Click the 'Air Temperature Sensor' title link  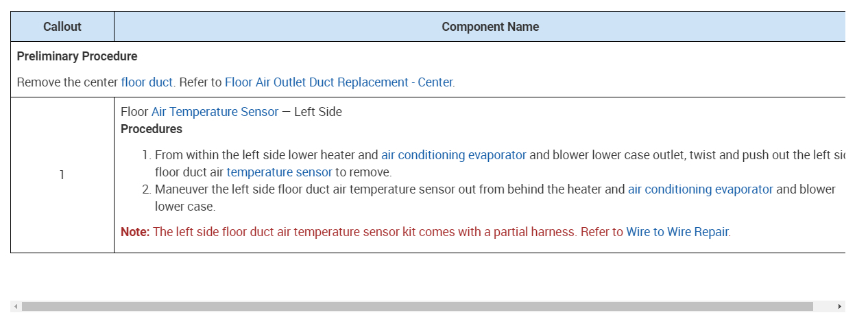(215, 112)
